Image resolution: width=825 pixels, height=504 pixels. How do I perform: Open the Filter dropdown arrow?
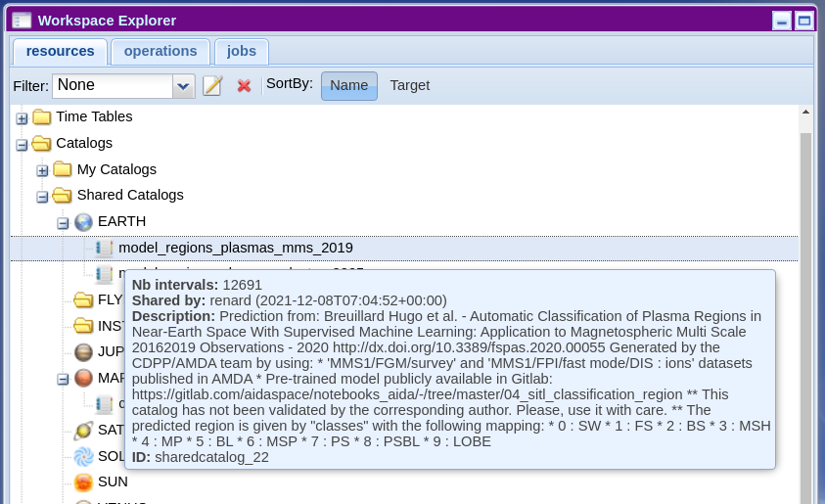pos(183,86)
